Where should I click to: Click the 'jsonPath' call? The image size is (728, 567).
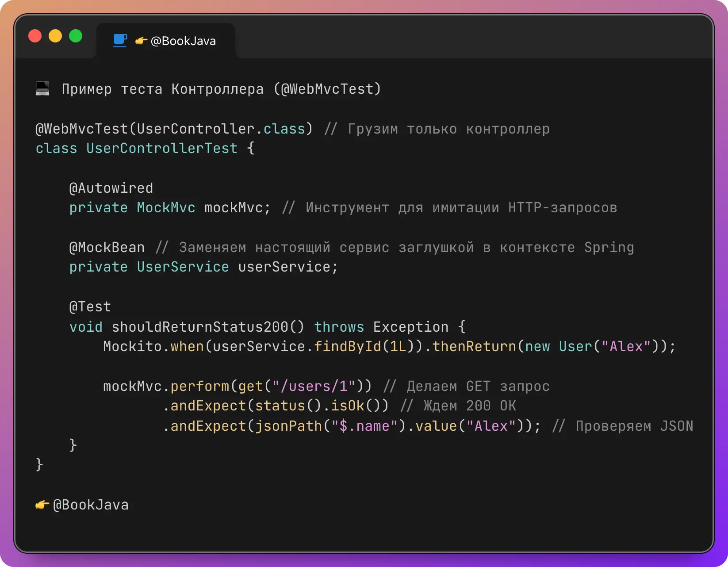(x=288, y=426)
